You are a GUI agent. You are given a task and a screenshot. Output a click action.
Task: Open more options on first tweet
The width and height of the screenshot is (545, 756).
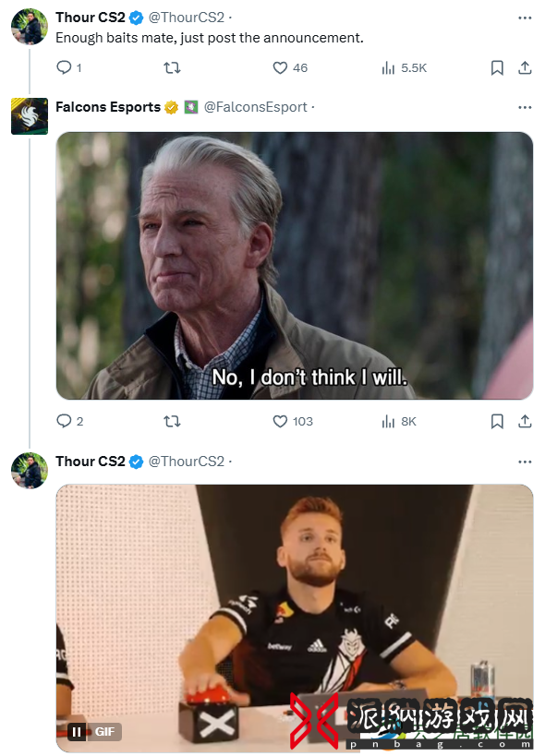525,18
